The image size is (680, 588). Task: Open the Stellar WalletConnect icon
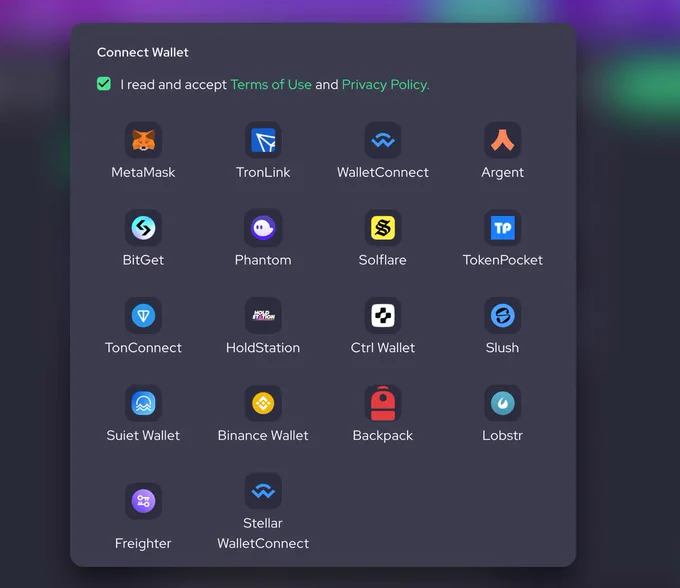point(263,490)
